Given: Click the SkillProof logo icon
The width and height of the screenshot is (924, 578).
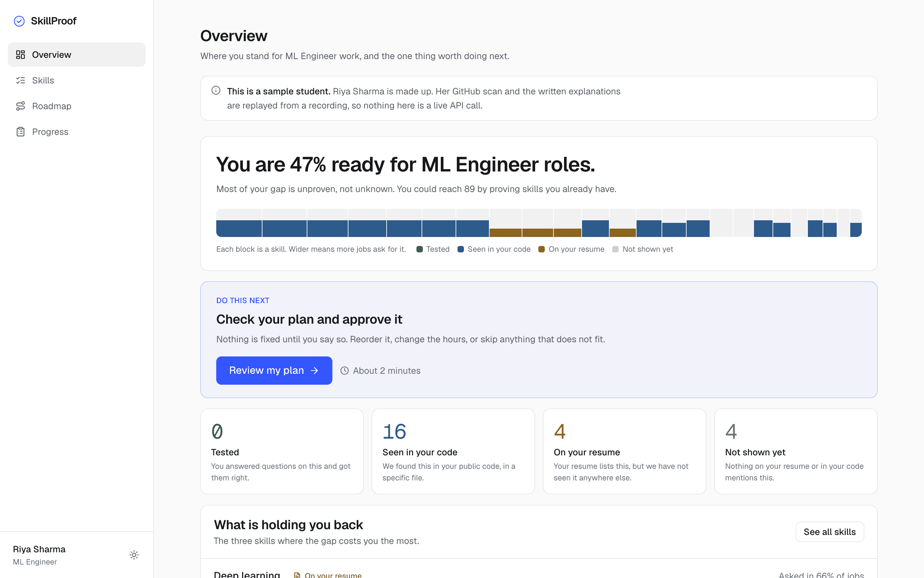Looking at the screenshot, I should tap(19, 21).
